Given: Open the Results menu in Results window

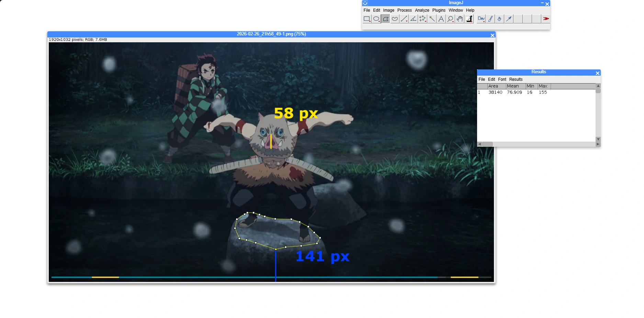Looking at the screenshot, I should coord(516,79).
